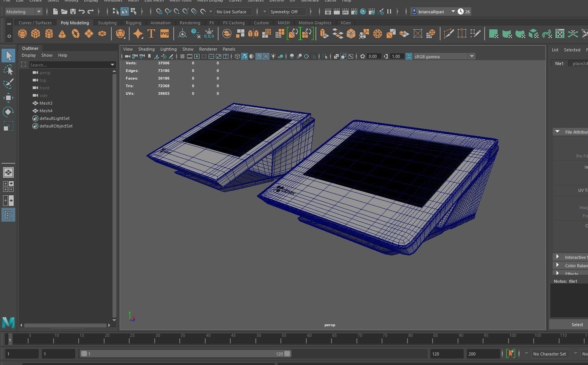This screenshot has width=588, height=365.
Task: Click the Mirror geometry shelf icon
Action: coord(253,34)
